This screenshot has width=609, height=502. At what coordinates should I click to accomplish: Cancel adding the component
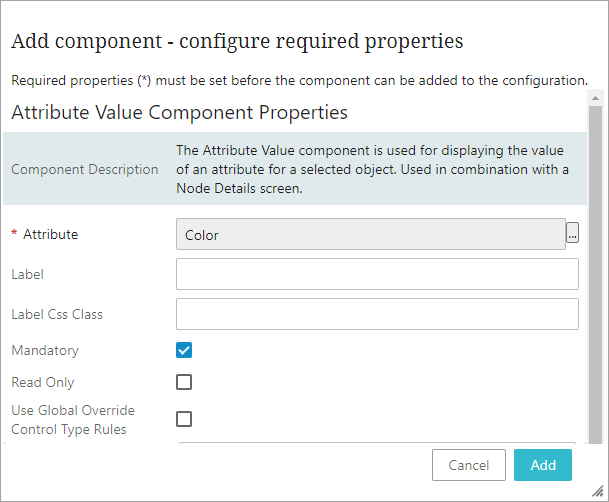click(469, 465)
